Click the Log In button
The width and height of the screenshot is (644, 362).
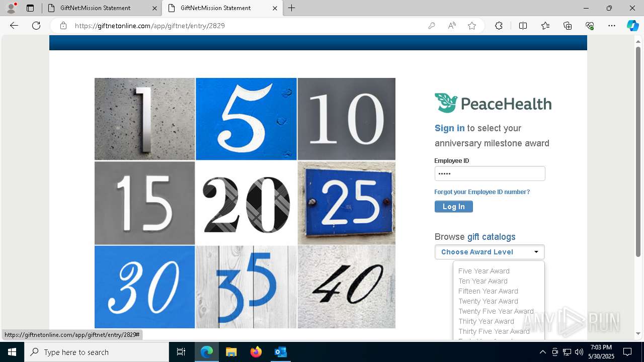[x=453, y=207]
